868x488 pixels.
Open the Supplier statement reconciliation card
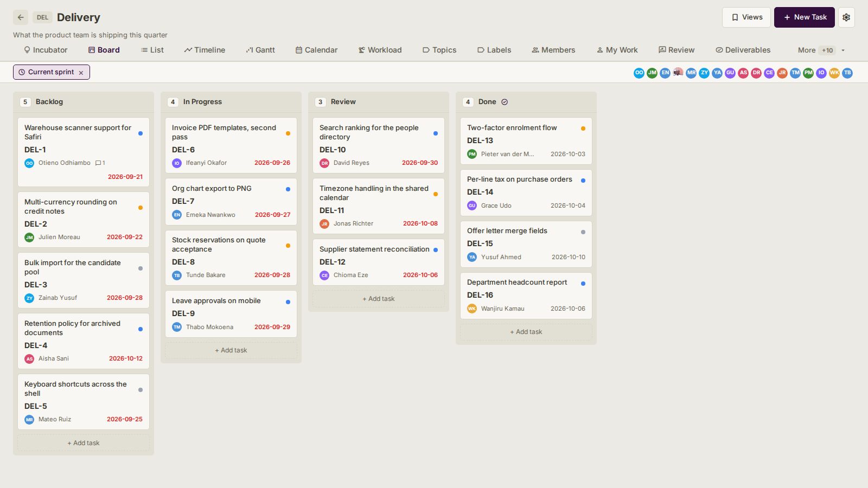(379, 262)
